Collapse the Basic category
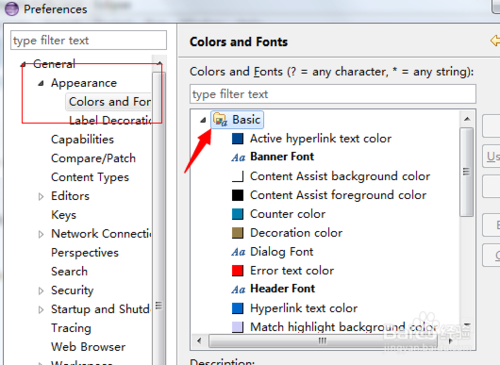Screen dimensions: 500x365 click(203, 120)
